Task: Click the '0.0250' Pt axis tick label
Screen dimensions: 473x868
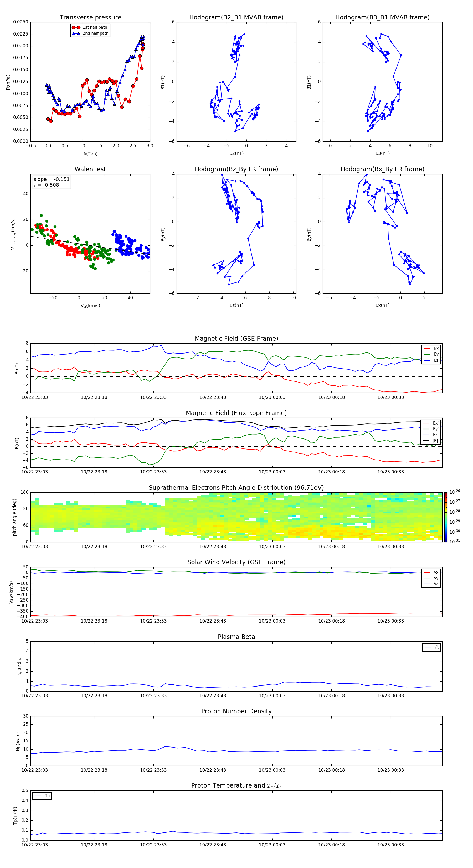Action: (x=20, y=22)
